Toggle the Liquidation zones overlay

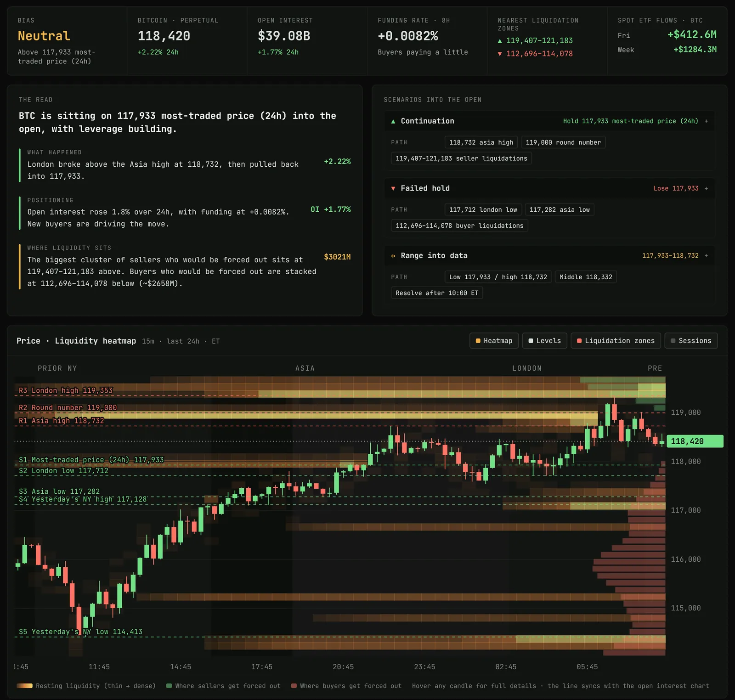coord(616,341)
